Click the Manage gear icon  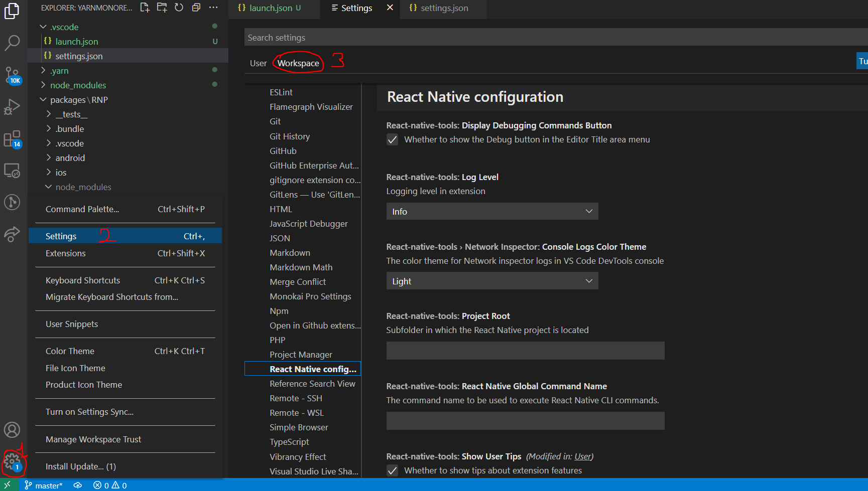12,461
